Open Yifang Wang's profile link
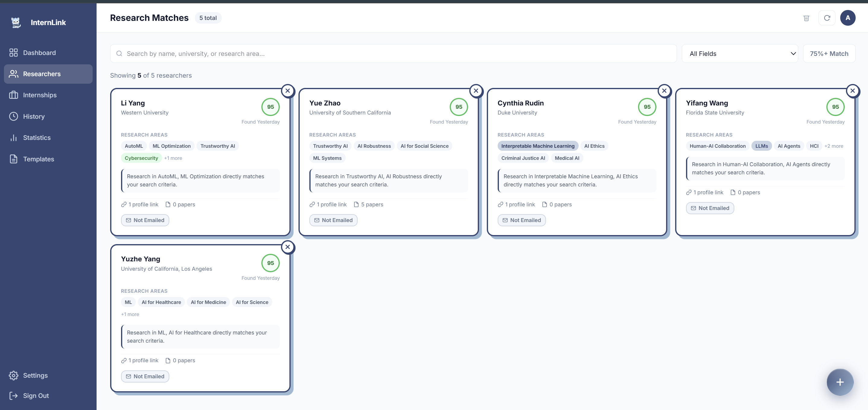868x410 pixels. click(x=705, y=193)
